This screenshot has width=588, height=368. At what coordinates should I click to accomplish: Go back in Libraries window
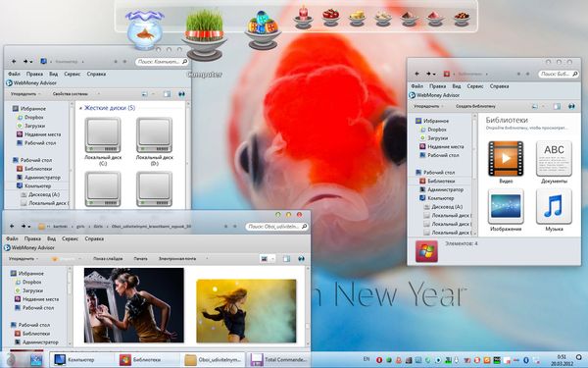[x=417, y=74]
